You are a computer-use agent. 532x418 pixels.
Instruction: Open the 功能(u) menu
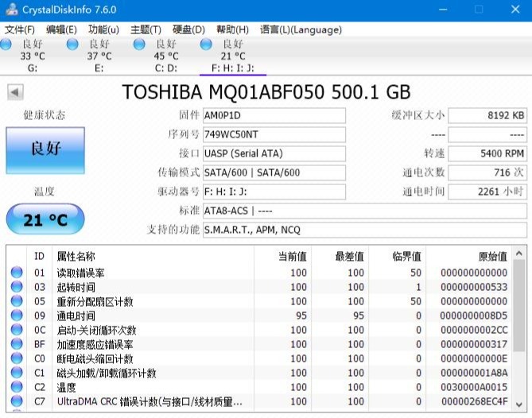click(103, 29)
